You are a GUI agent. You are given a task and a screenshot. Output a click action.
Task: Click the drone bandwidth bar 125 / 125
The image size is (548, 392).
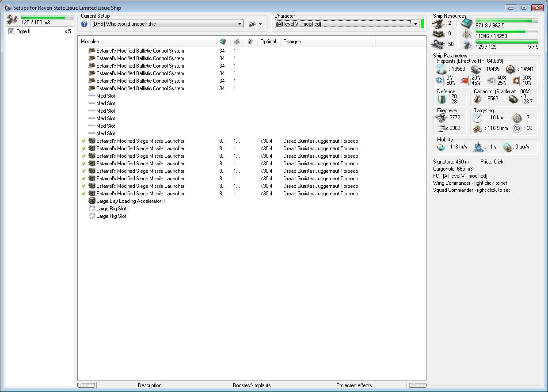click(506, 42)
